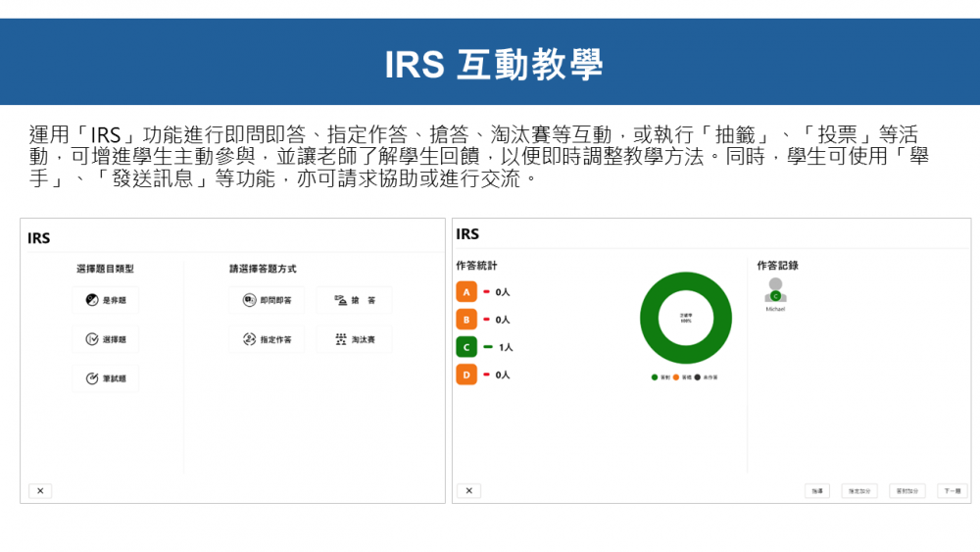Click the green 答對 legend dot
The height and width of the screenshot is (552, 980).
pyautogui.click(x=655, y=377)
